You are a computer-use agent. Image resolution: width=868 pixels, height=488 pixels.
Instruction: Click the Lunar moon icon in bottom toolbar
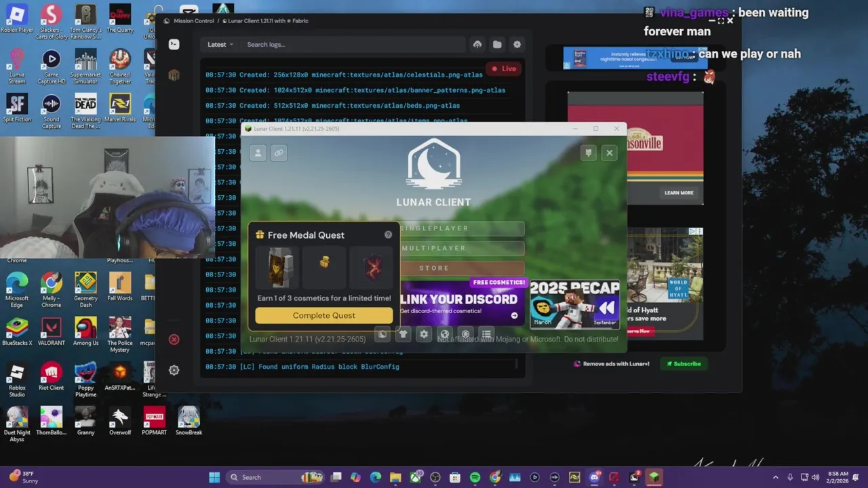click(382, 334)
